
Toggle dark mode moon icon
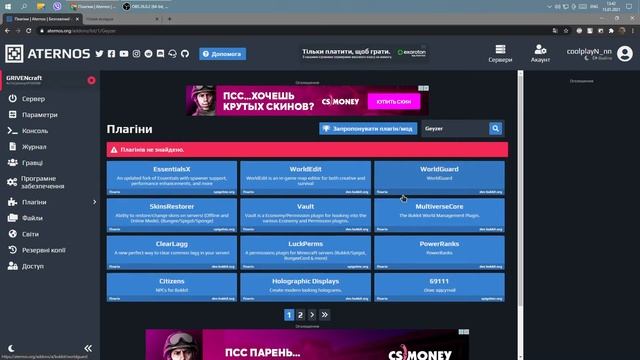(11, 348)
